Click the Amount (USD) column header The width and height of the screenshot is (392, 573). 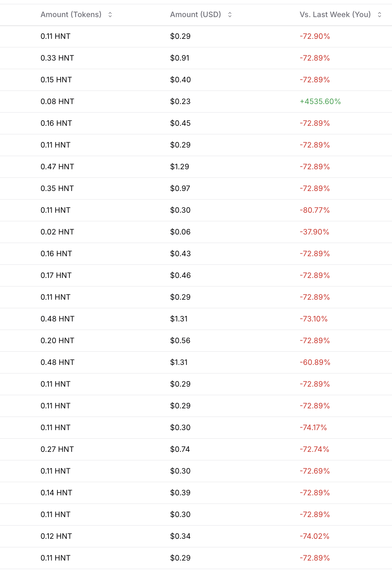(196, 15)
